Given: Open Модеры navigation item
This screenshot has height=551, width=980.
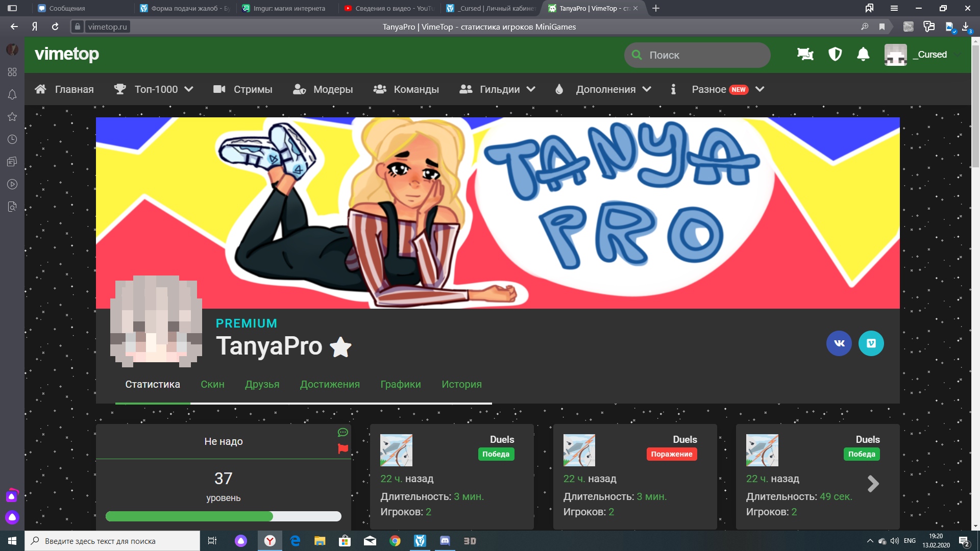Looking at the screenshot, I should tap(323, 89).
